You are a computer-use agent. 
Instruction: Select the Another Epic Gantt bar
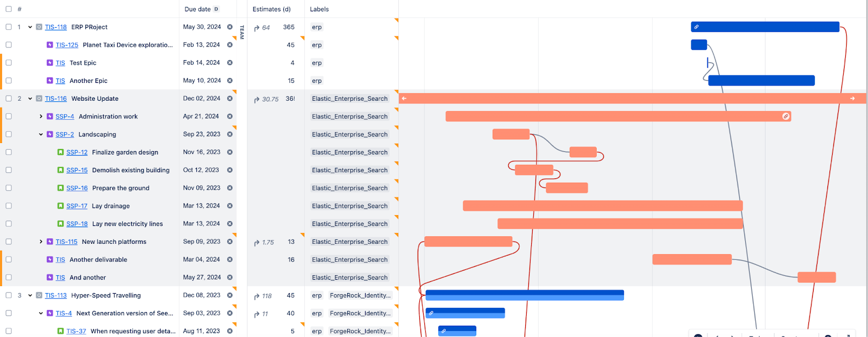(761, 81)
